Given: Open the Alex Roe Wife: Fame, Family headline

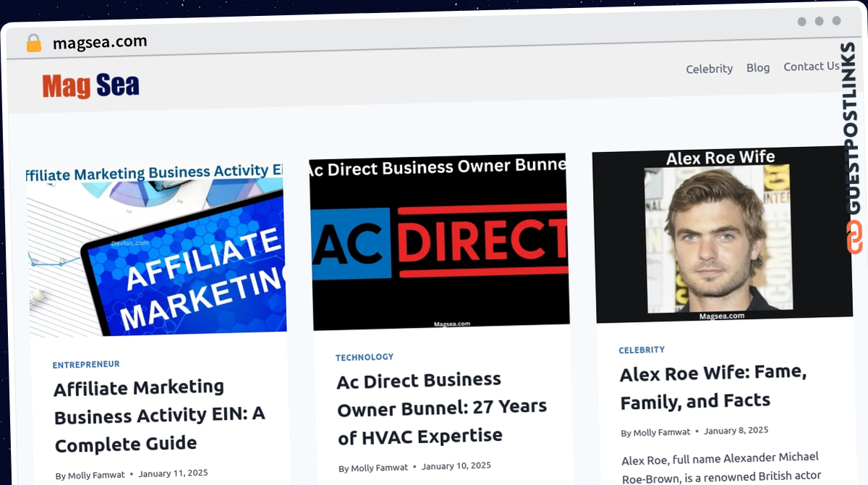Looking at the screenshot, I should 713,386.
